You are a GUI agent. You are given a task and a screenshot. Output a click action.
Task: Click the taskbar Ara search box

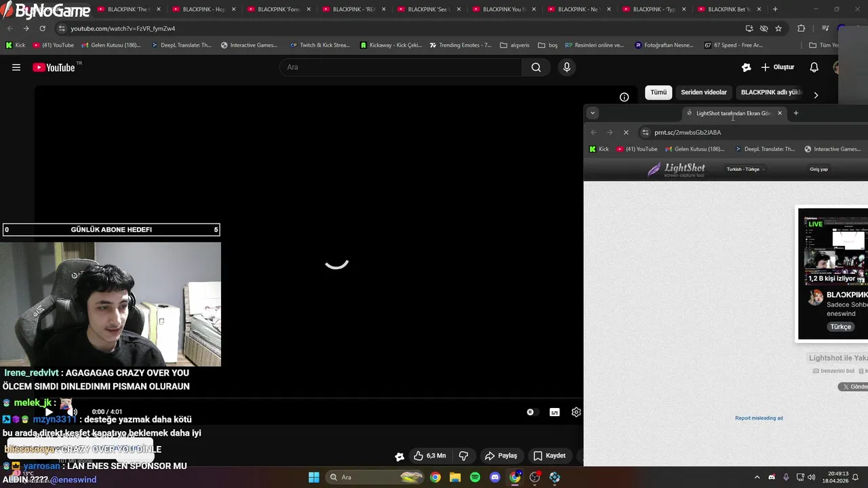(376, 477)
